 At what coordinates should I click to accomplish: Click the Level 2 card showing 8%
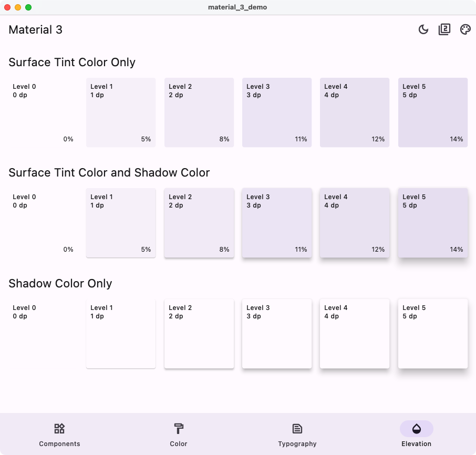point(199,112)
